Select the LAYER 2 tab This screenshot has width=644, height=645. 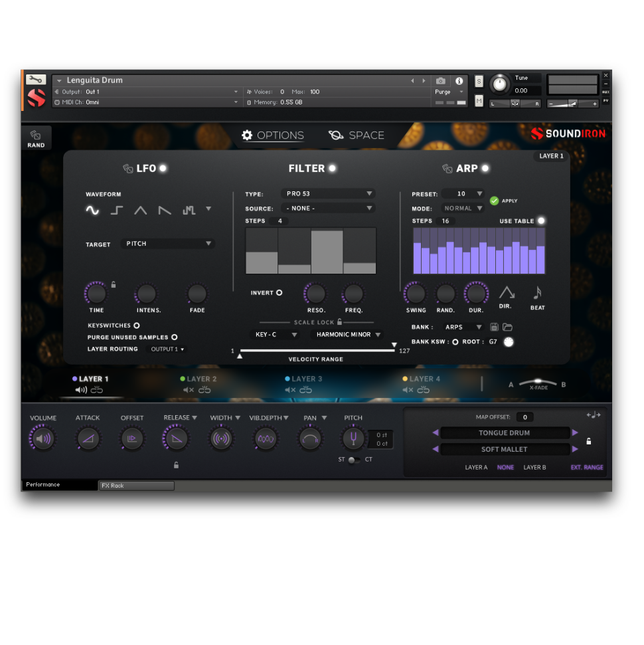click(198, 379)
